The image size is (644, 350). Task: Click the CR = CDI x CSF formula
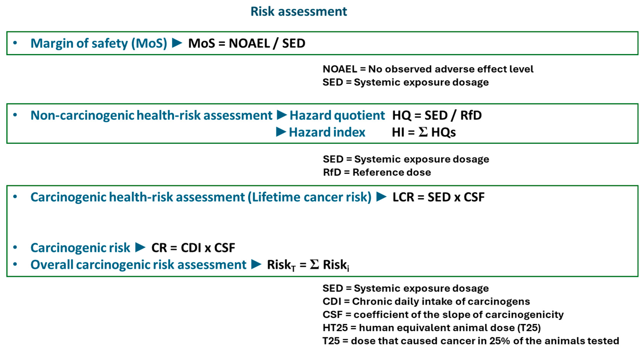click(x=193, y=248)
